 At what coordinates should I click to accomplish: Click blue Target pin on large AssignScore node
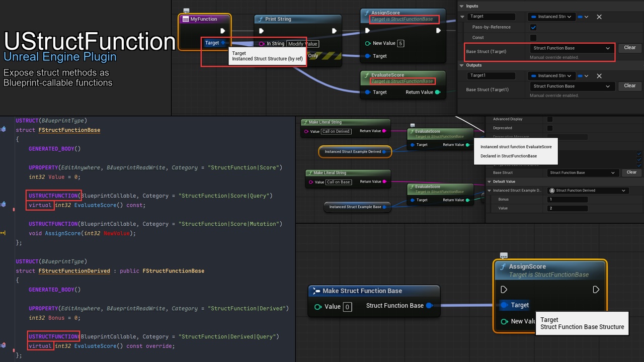pyautogui.click(x=504, y=305)
